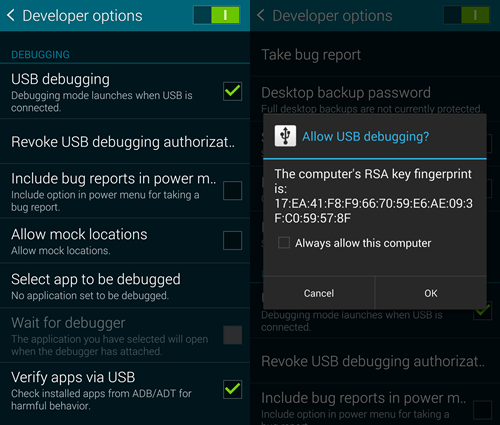Select the RSA key fingerprint text in dialog
500x425 pixels.
[x=373, y=211]
